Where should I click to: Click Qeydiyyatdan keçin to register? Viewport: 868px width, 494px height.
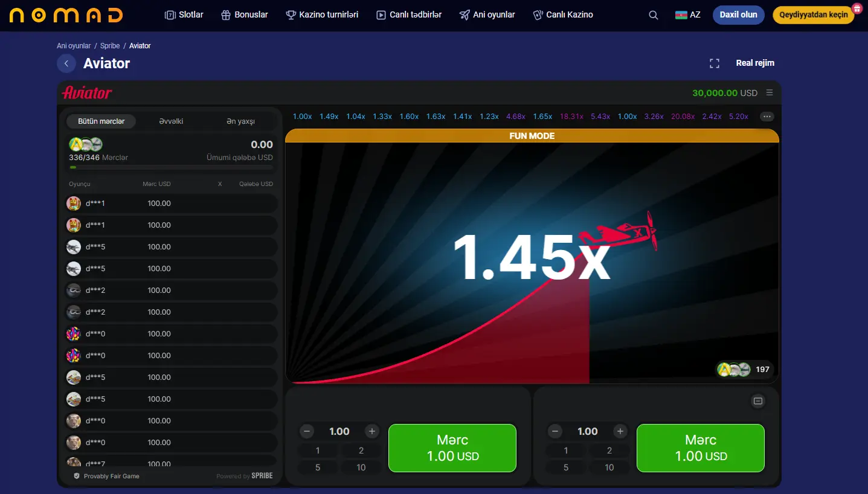click(814, 15)
